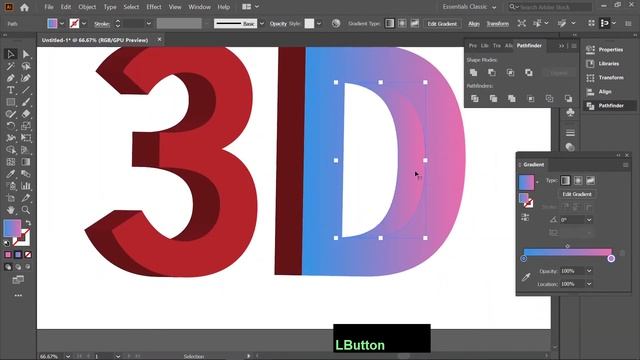
Task: Click the Merge pathfinder icon
Action: coord(511,98)
